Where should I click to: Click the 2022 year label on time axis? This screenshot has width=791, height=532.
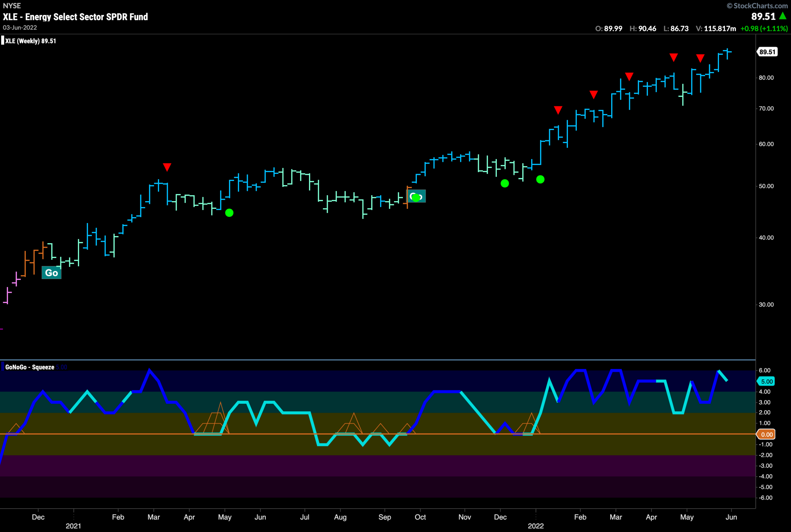tap(536, 526)
